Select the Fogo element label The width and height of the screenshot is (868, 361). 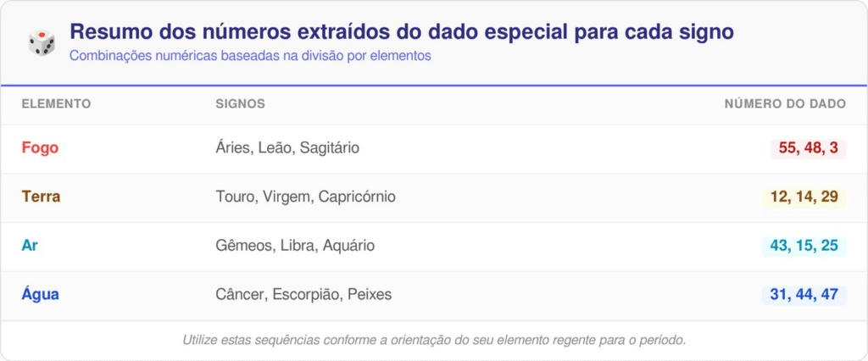coord(40,147)
